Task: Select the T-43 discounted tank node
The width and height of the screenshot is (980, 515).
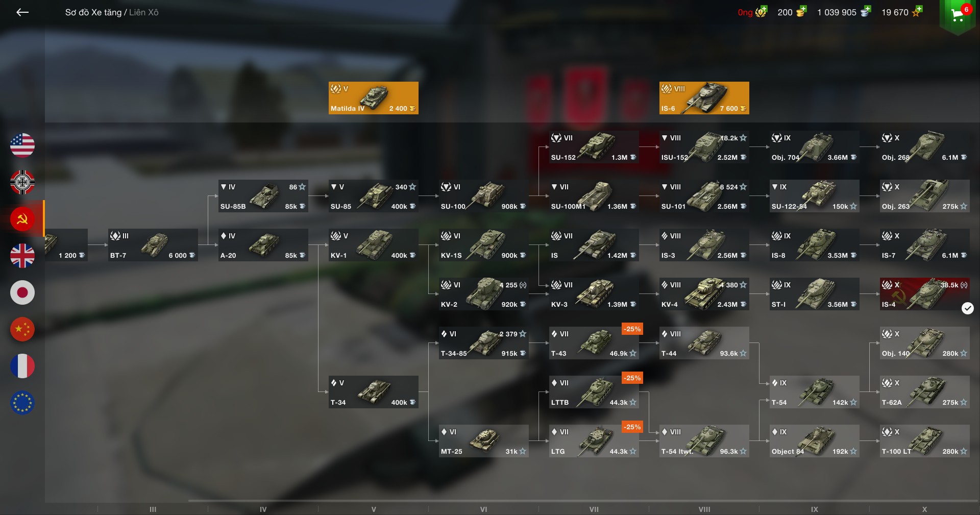Action: [594, 343]
